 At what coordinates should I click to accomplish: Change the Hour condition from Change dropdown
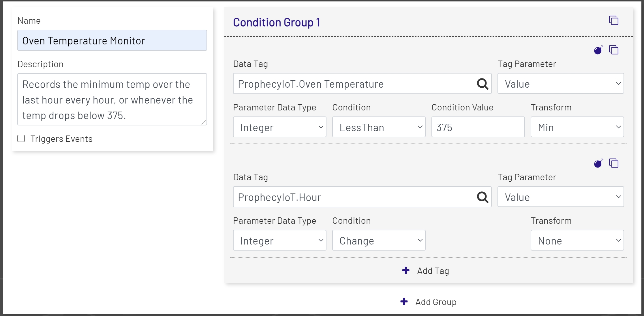tap(378, 240)
